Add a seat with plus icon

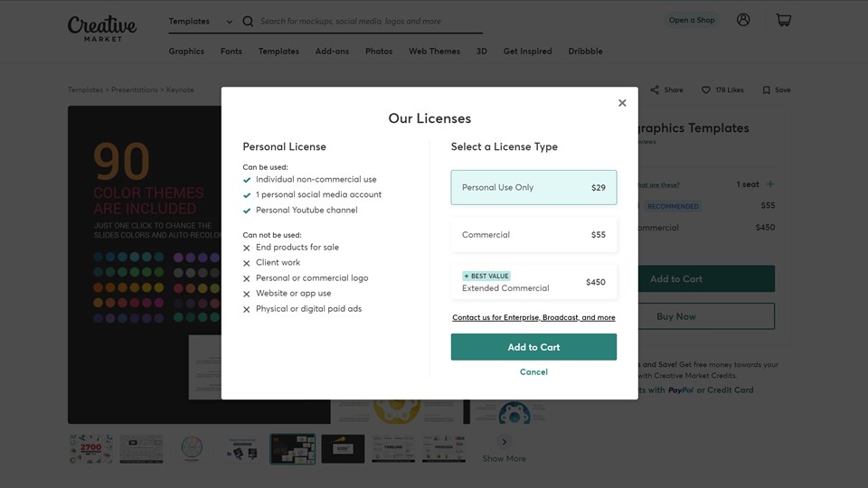[770, 184]
